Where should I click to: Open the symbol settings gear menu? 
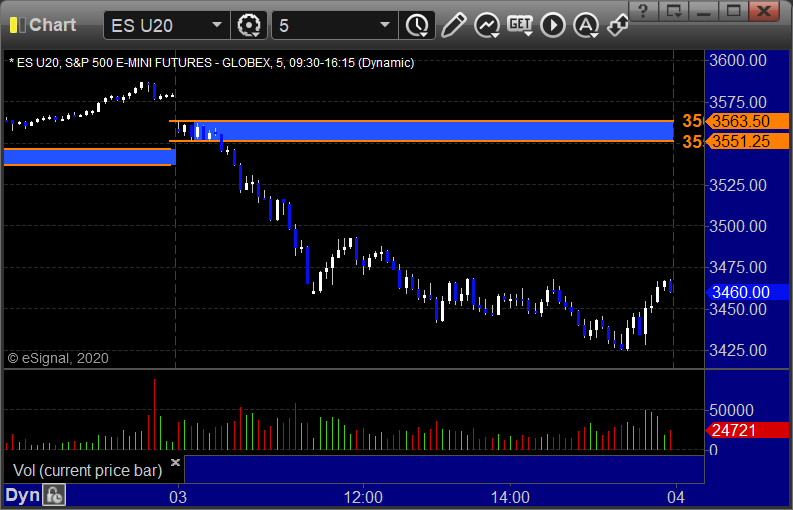pos(249,25)
